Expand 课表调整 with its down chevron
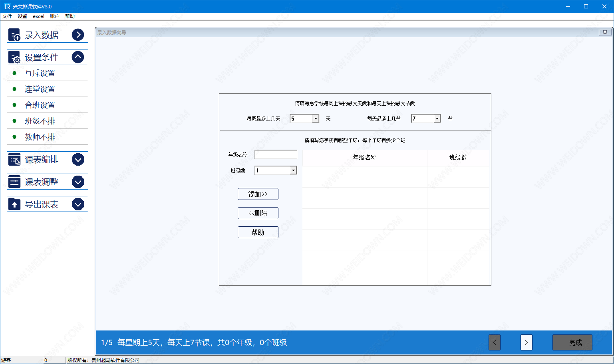 point(78,182)
